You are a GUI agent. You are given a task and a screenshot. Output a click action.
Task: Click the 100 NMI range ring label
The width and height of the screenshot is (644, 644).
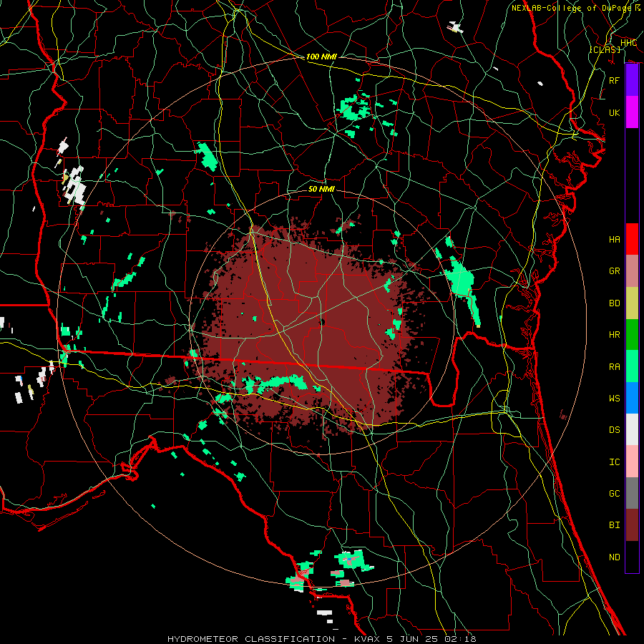[x=321, y=57]
